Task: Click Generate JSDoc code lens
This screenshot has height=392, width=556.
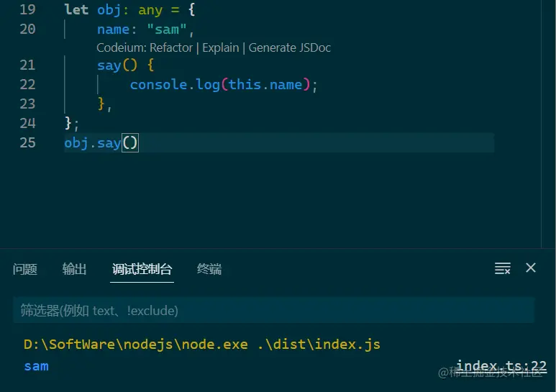Action: click(290, 47)
